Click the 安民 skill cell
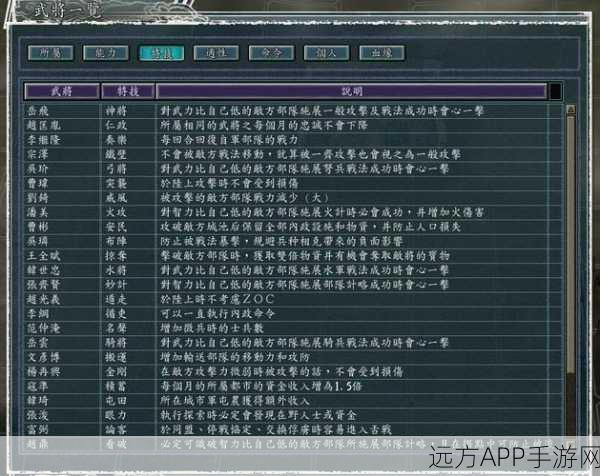 [x=116, y=227]
